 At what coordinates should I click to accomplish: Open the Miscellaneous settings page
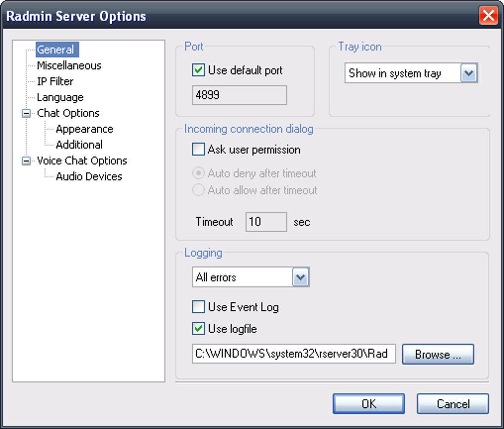coord(69,66)
